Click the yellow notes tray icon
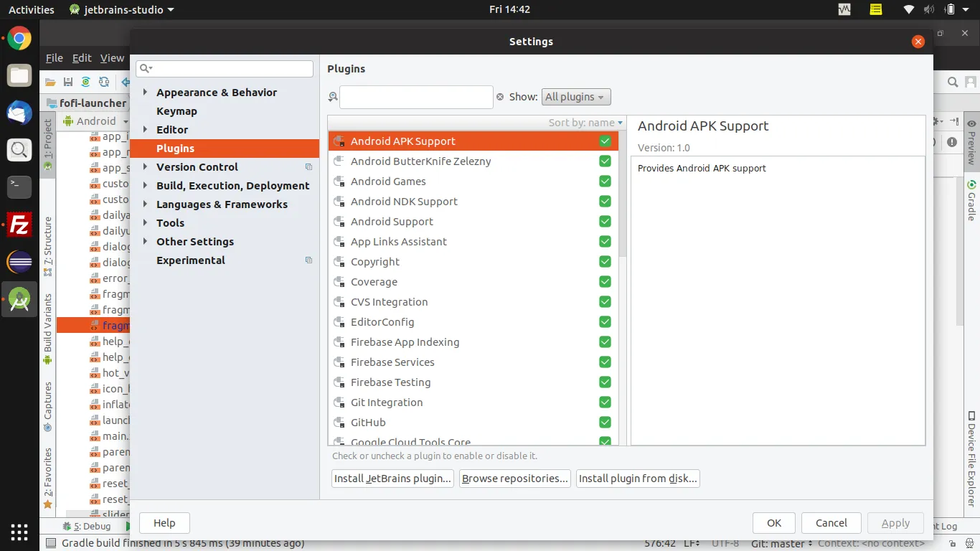 [876, 9]
